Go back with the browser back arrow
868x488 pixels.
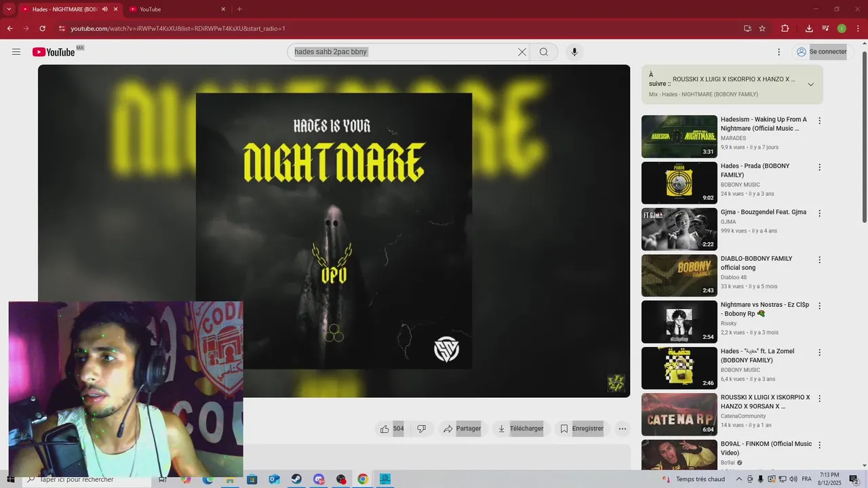(10, 28)
